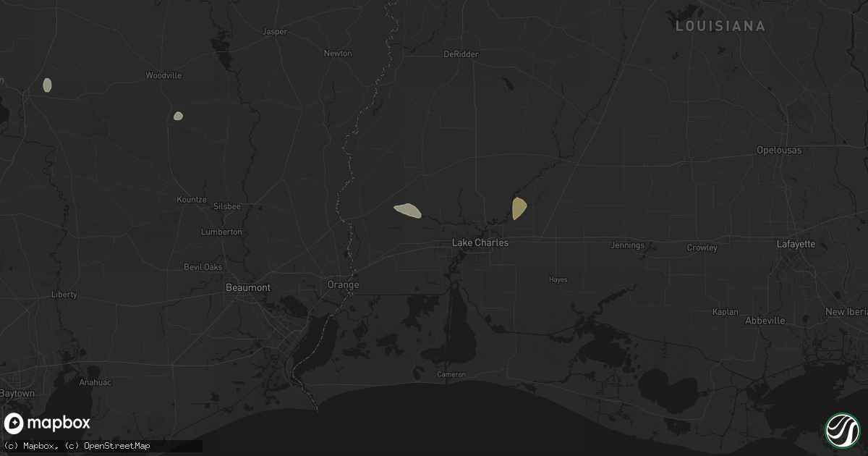Click the Kaplan label
Image resolution: width=868 pixels, height=456 pixels.
(x=726, y=312)
